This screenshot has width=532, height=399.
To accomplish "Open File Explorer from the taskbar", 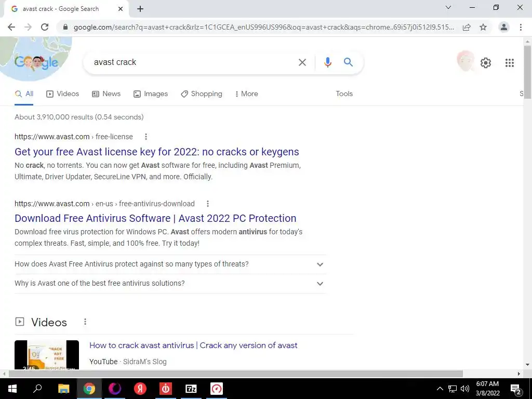I will pyautogui.click(x=63, y=389).
